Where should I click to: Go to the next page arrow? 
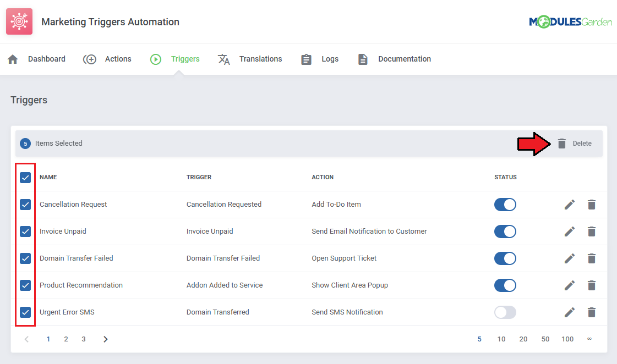click(106, 339)
